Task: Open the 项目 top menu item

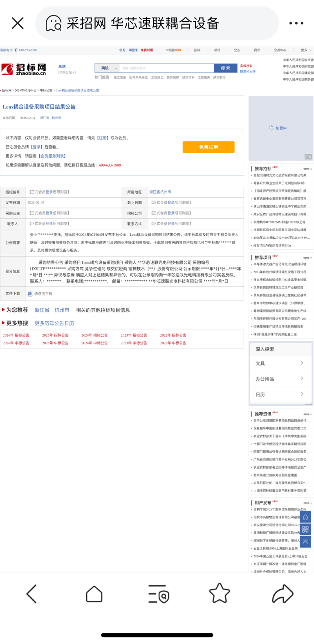Action: pos(217,50)
